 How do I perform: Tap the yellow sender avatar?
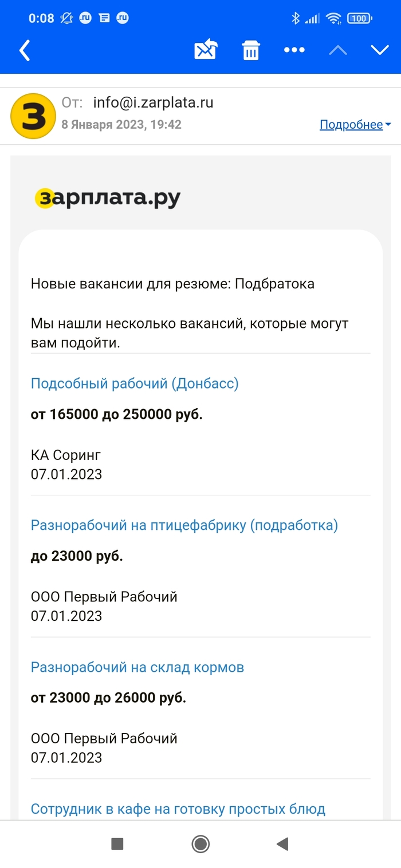[x=33, y=116]
